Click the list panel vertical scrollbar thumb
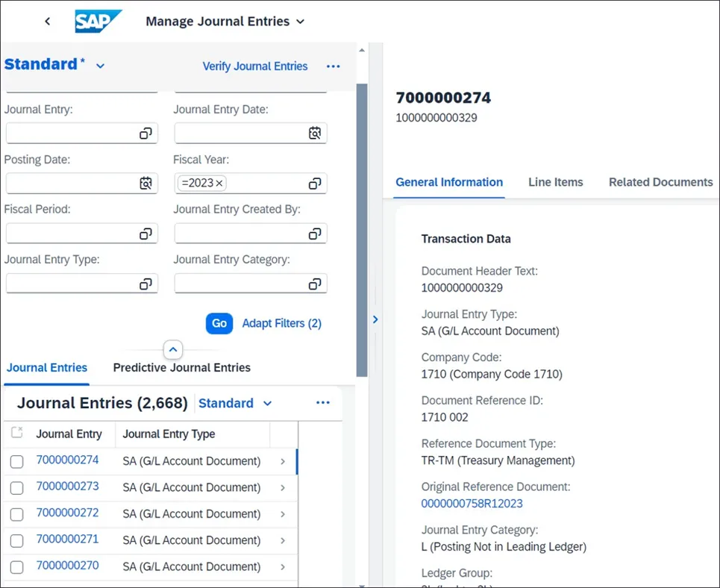This screenshot has width=720, height=588. point(362,230)
